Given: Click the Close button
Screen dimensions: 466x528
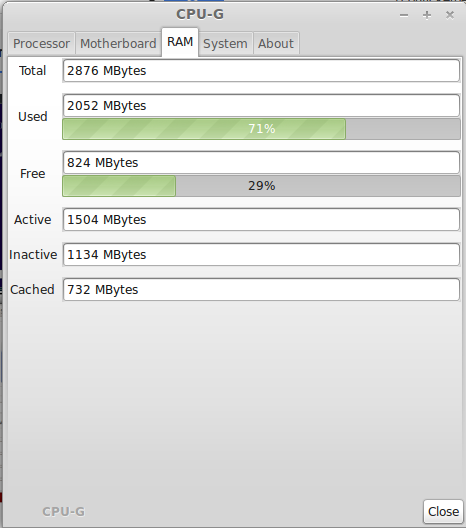Looking at the screenshot, I should pos(443,512).
